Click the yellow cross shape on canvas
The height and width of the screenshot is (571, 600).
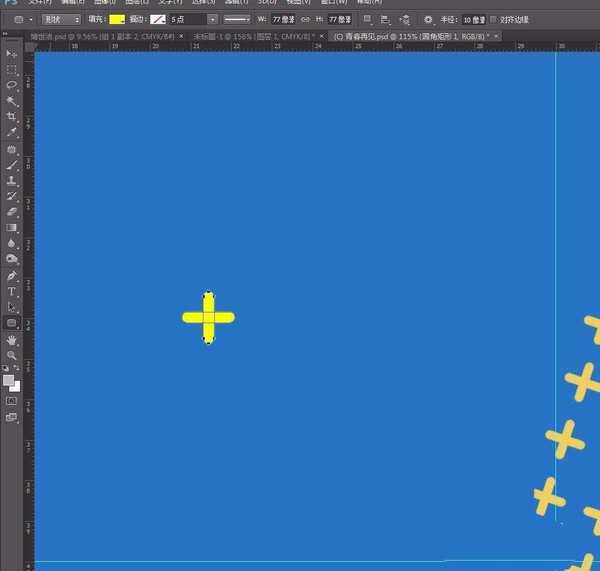coord(209,317)
